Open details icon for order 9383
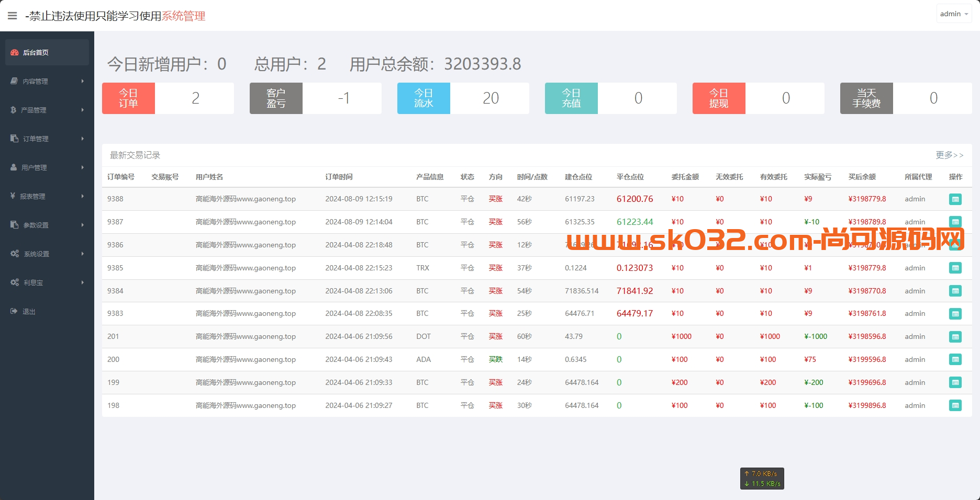 tap(955, 314)
